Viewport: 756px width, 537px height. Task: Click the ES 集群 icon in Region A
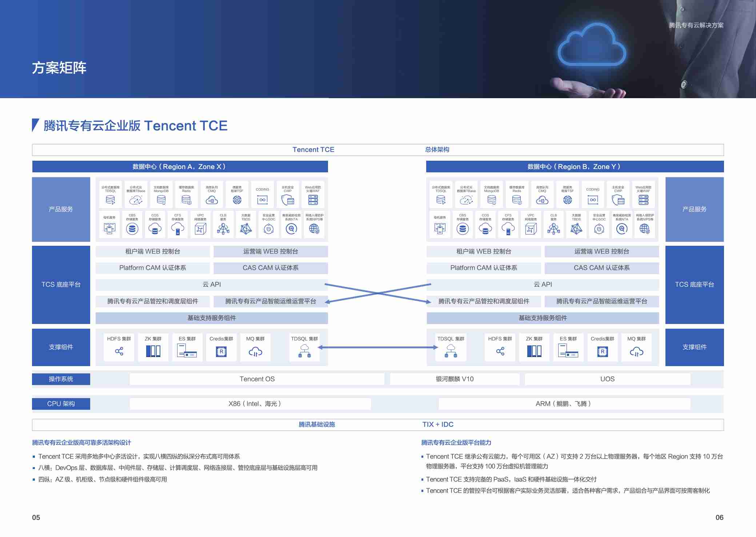(187, 351)
